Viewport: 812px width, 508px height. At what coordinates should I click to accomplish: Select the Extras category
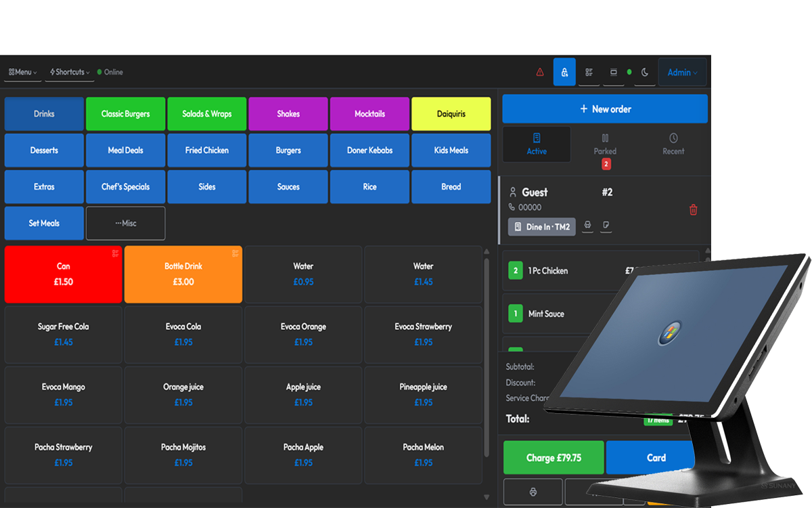pyautogui.click(x=44, y=187)
